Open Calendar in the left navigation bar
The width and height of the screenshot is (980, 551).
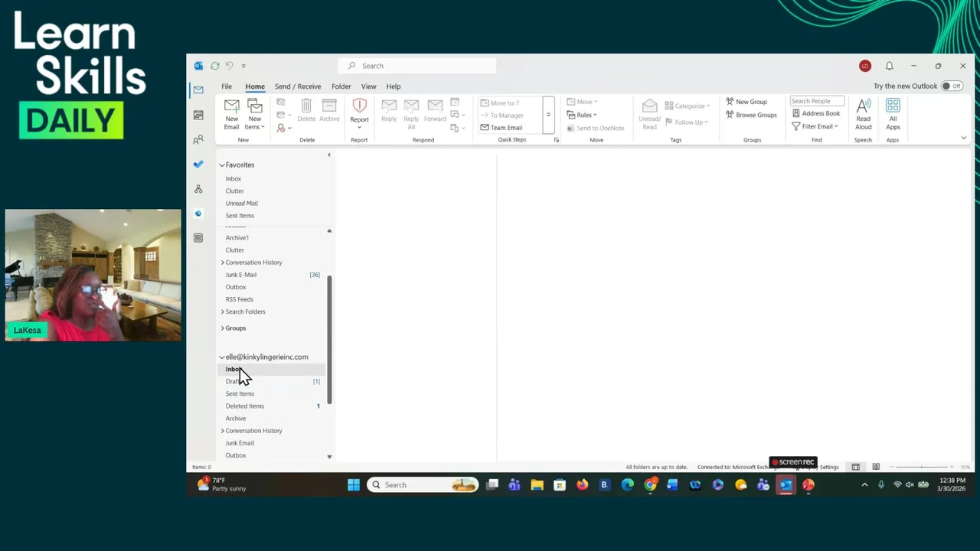(x=198, y=115)
